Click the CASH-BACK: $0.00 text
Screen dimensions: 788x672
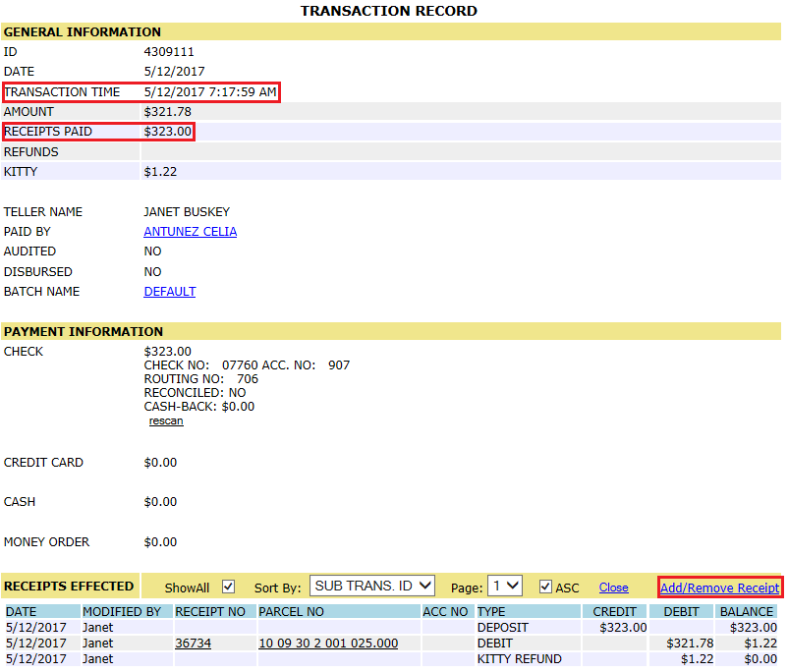[x=199, y=407]
